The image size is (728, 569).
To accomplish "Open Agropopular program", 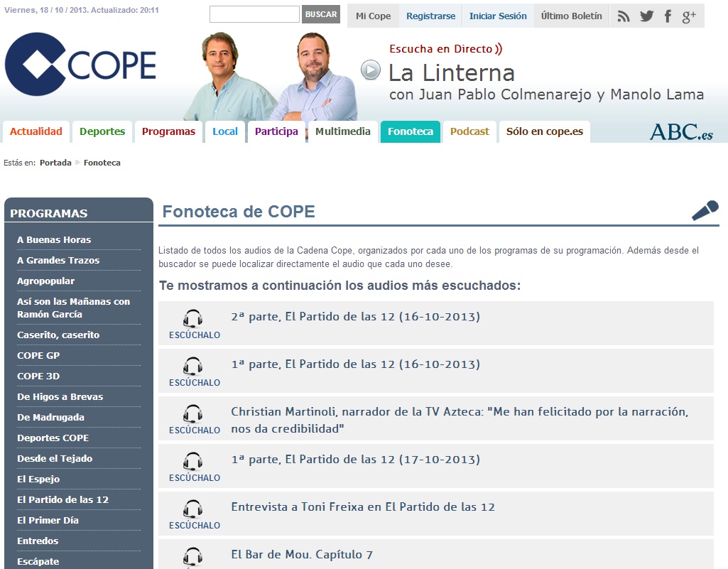I will point(45,281).
